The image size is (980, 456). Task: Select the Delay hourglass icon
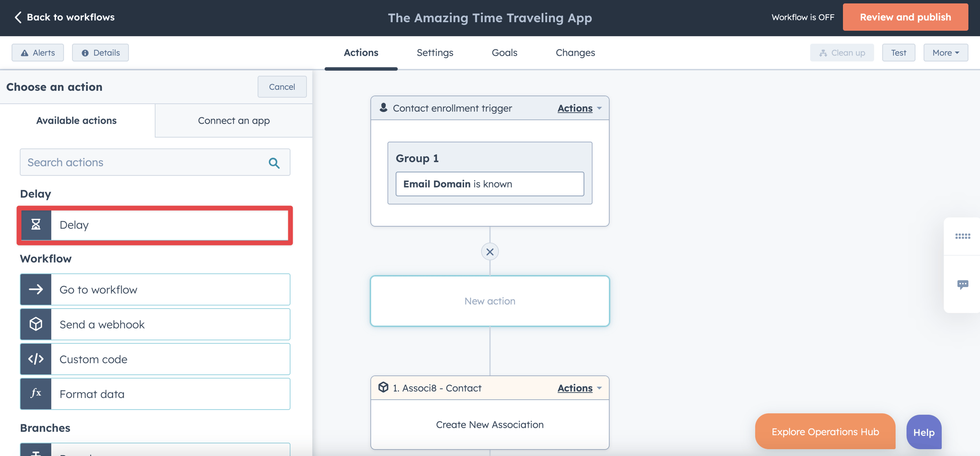click(x=36, y=225)
